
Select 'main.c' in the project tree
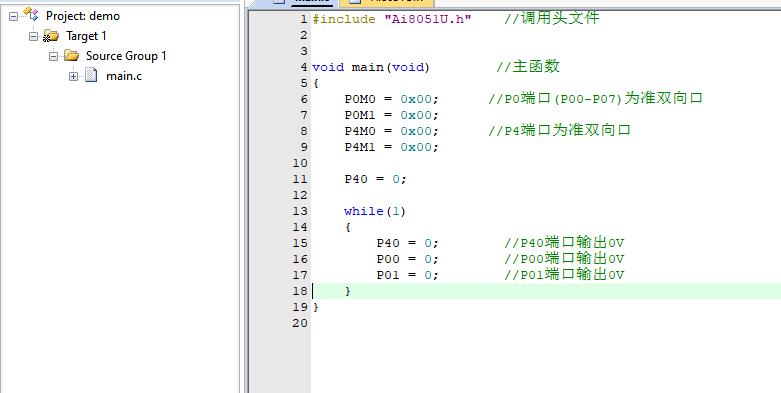[124, 76]
